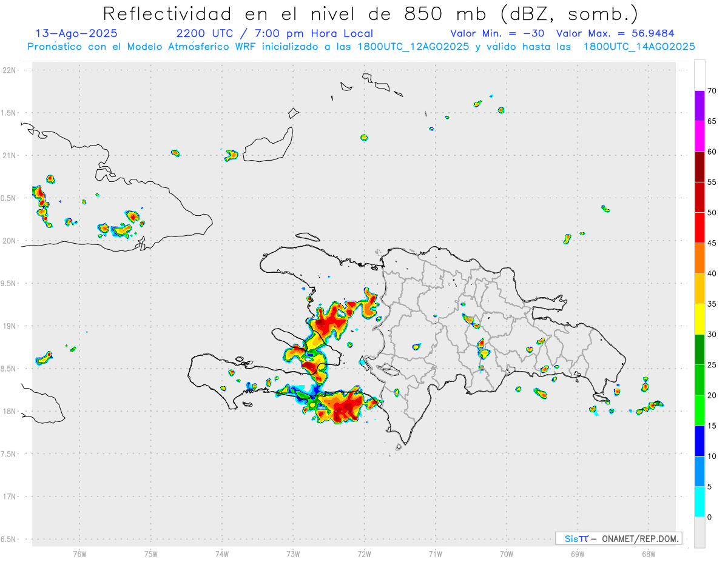The height and width of the screenshot is (562, 728).
Task: Click the colorbar value label '30'
Action: click(x=712, y=335)
